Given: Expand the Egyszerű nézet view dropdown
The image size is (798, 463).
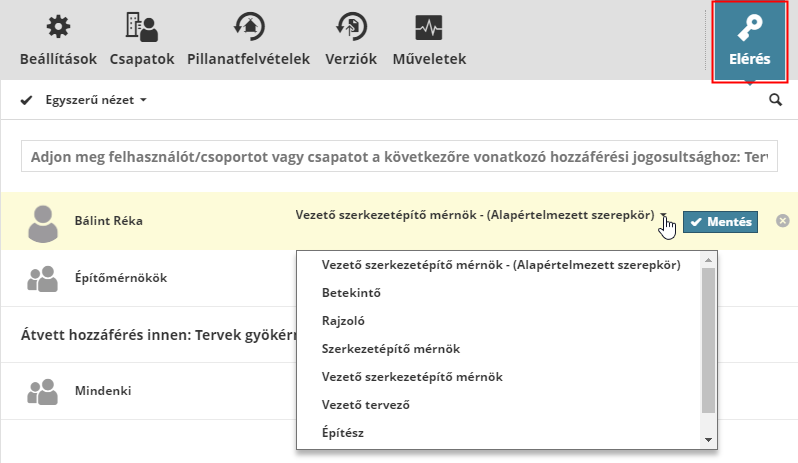Looking at the screenshot, I should point(96,100).
